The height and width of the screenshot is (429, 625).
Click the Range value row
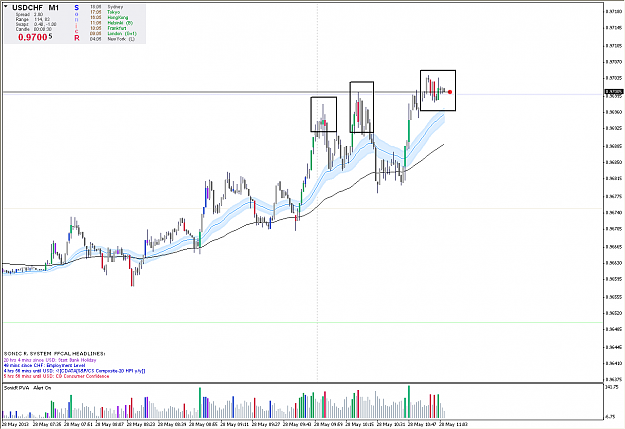click(x=33, y=19)
